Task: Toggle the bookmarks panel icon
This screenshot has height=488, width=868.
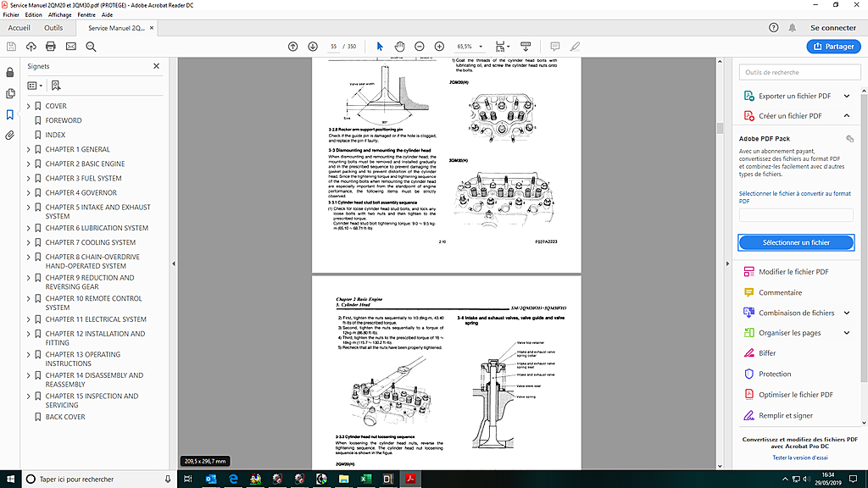Action: tap(10, 114)
